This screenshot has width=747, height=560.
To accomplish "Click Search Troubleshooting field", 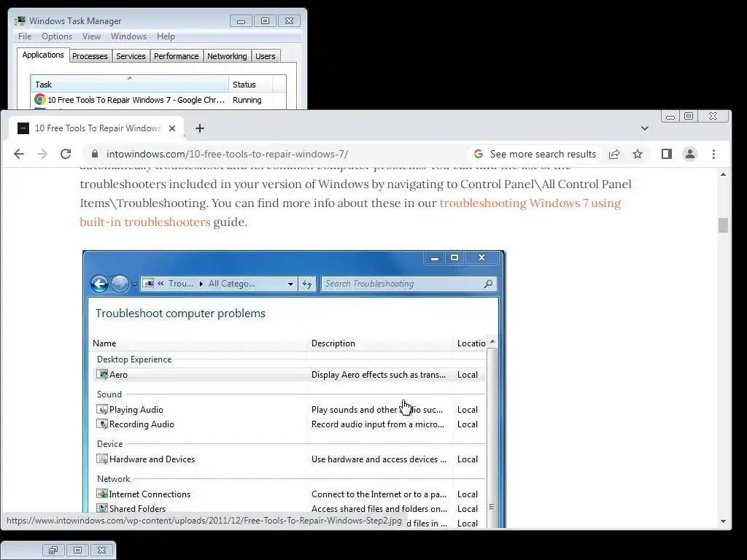I will [x=409, y=284].
